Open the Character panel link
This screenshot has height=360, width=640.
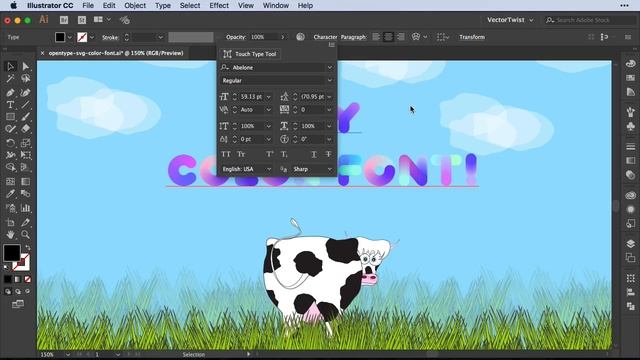click(325, 37)
